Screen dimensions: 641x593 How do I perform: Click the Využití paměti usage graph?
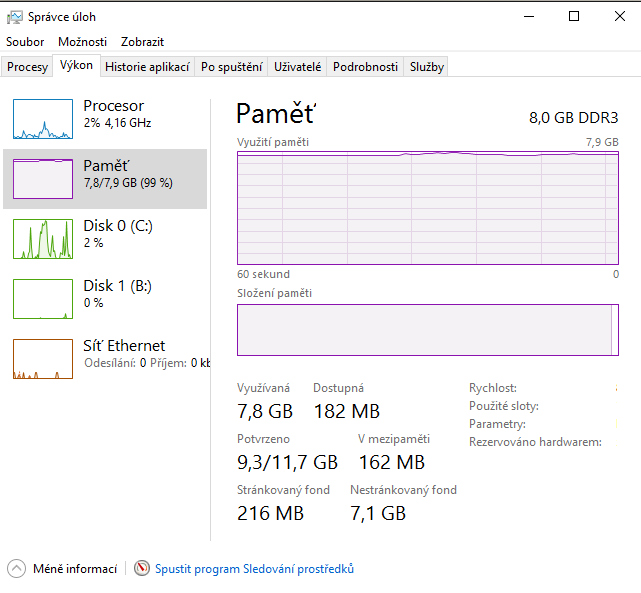tap(427, 208)
